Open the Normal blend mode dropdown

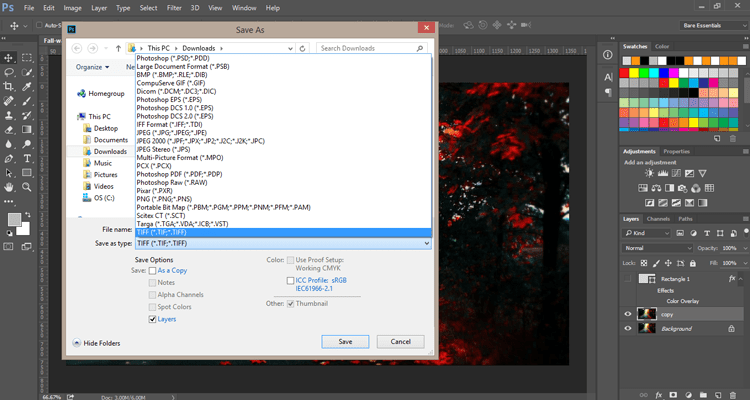pos(658,248)
